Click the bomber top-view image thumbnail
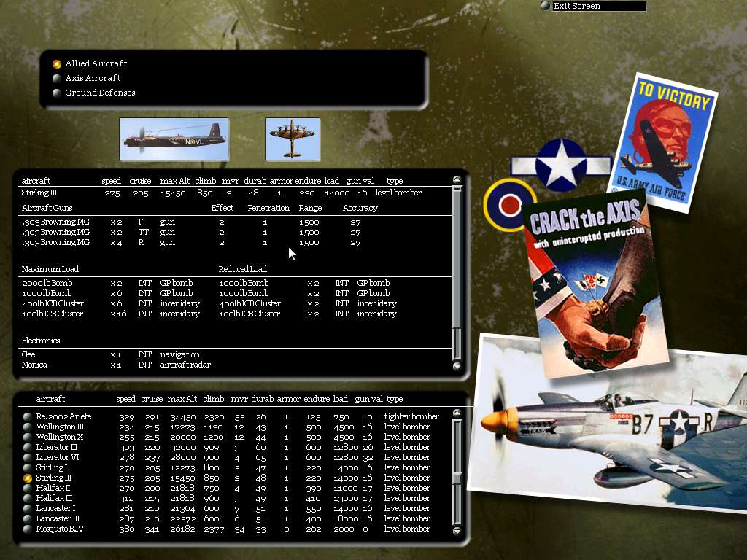This screenshot has width=747, height=560. [293, 139]
